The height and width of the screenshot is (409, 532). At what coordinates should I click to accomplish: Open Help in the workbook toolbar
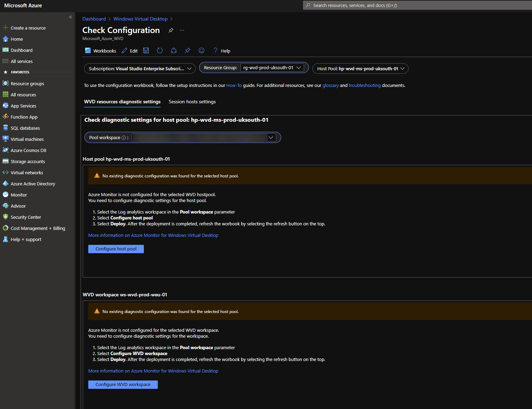click(x=222, y=51)
